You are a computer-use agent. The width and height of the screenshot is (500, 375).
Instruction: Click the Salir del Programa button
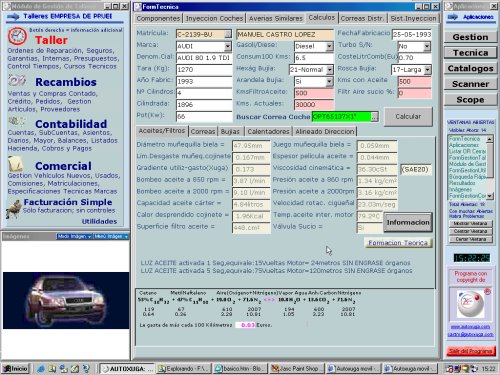470,351
